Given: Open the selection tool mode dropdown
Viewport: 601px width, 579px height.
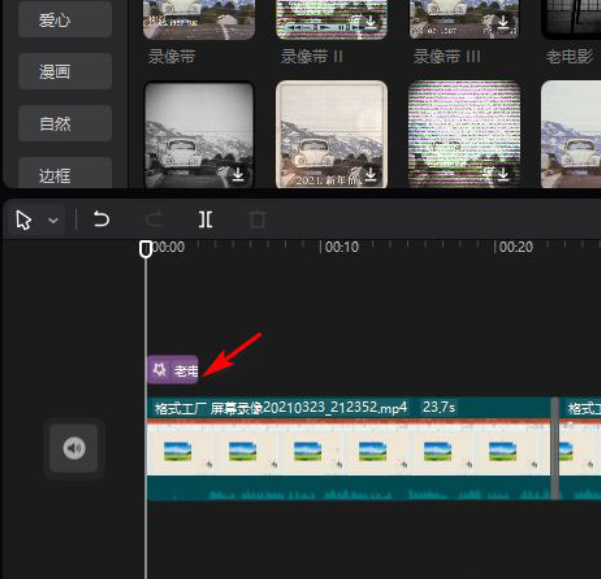Looking at the screenshot, I should click(x=53, y=220).
